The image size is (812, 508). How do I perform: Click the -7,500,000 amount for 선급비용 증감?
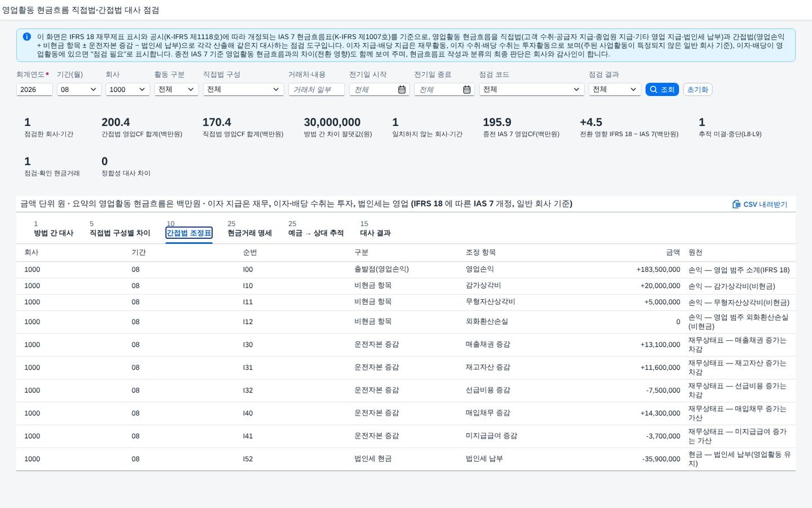point(663,391)
